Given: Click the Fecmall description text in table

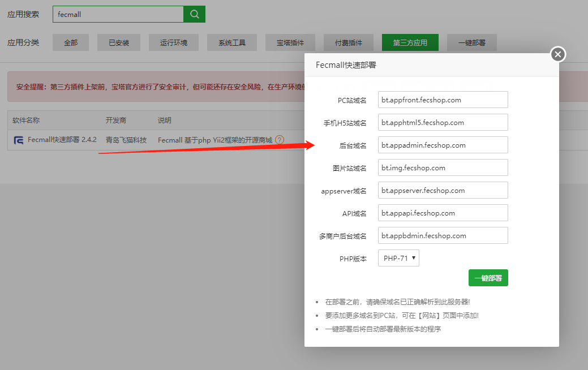Looking at the screenshot, I should (x=215, y=140).
